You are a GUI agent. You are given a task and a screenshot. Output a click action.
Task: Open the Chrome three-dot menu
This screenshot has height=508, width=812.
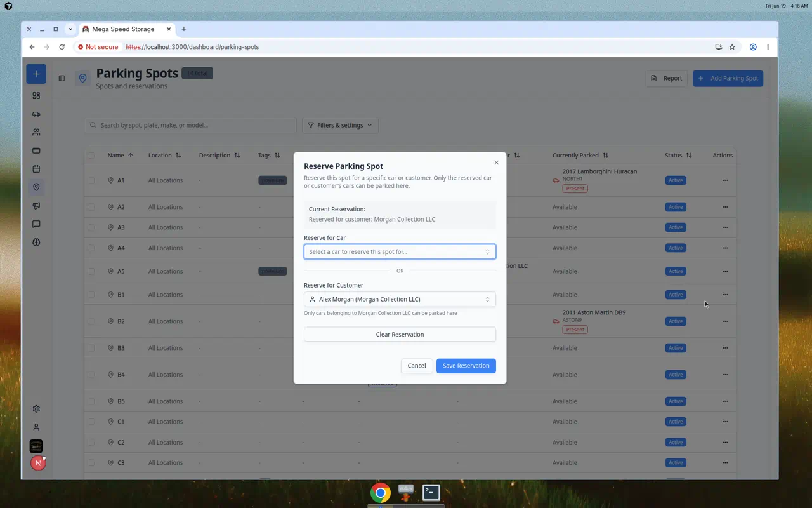click(768, 47)
